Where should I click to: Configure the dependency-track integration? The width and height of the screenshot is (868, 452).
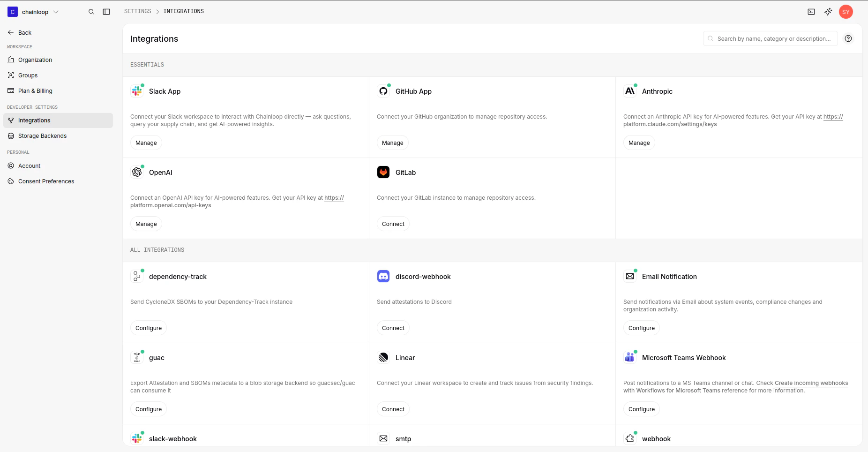click(149, 328)
